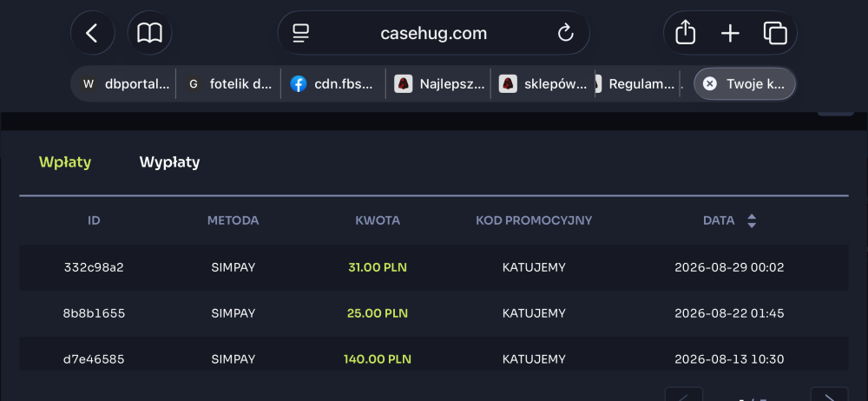Sort table by DATA column arrows
The width and height of the screenshot is (868, 401).
point(751,221)
